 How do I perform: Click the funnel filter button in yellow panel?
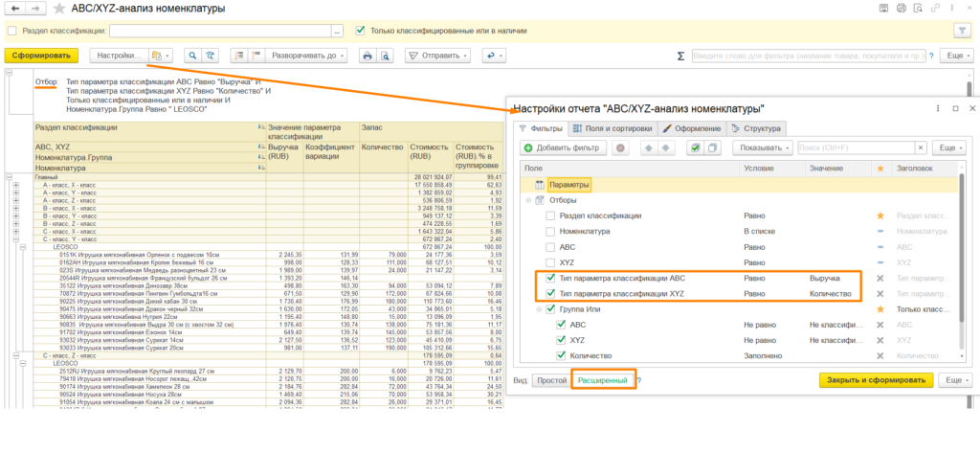[961, 30]
